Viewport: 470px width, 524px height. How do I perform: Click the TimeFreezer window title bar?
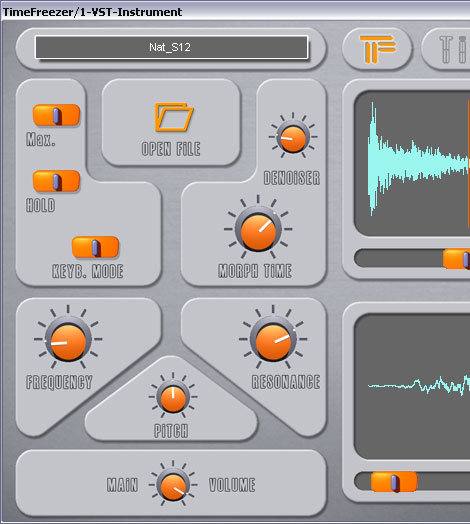tap(235, 12)
